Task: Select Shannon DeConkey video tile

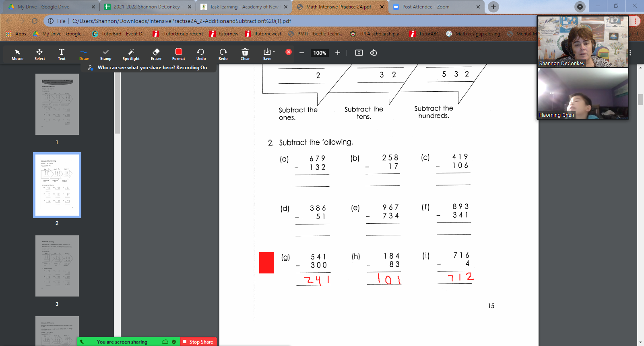Action: click(x=583, y=41)
